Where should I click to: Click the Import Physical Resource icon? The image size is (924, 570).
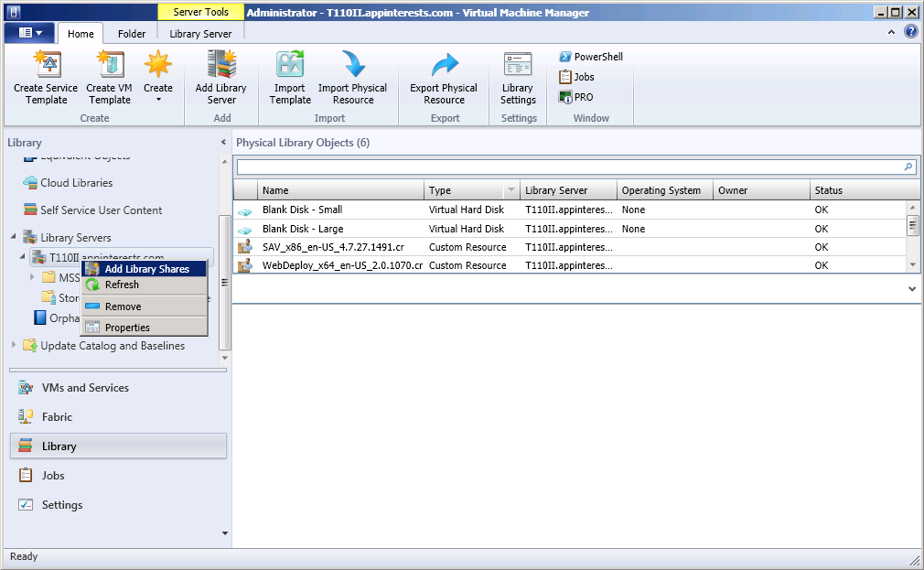point(352,65)
